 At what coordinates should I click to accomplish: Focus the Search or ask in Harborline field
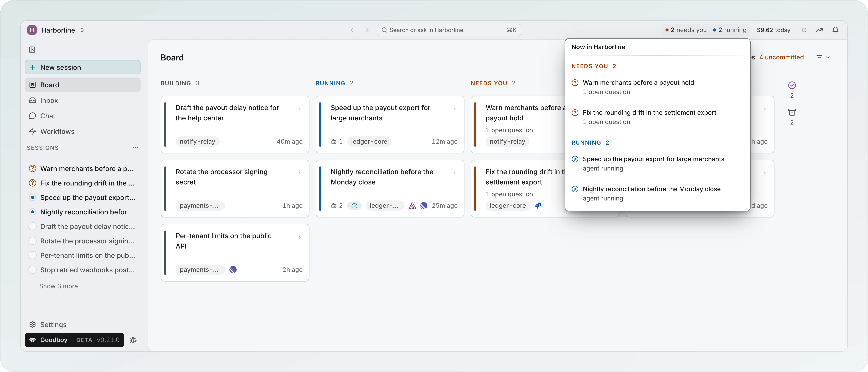pos(449,30)
